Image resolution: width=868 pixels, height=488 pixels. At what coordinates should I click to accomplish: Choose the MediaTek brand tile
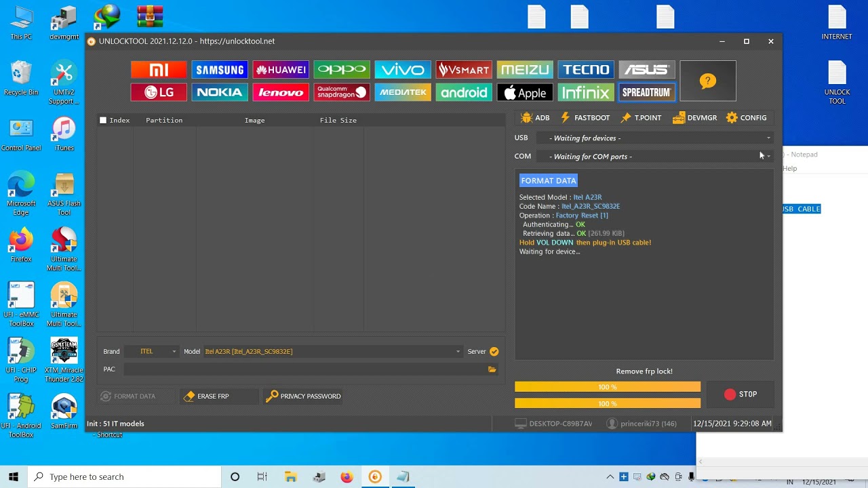pyautogui.click(x=403, y=92)
